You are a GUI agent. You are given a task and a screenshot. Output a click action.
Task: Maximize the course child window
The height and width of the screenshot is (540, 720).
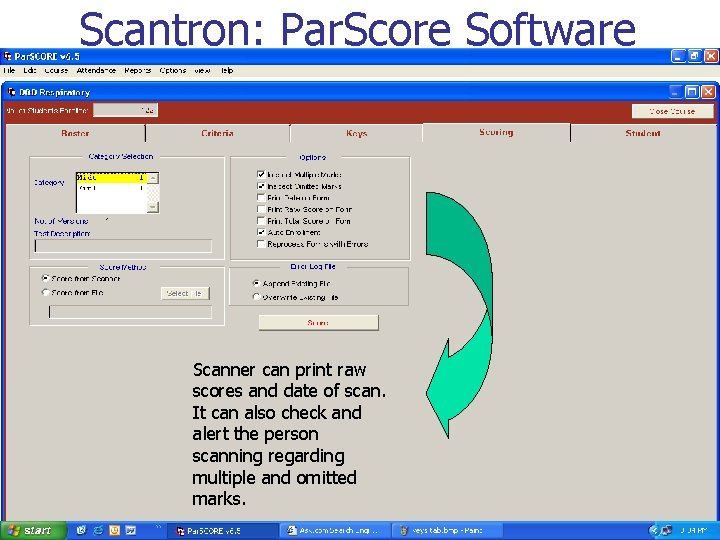(x=692, y=92)
